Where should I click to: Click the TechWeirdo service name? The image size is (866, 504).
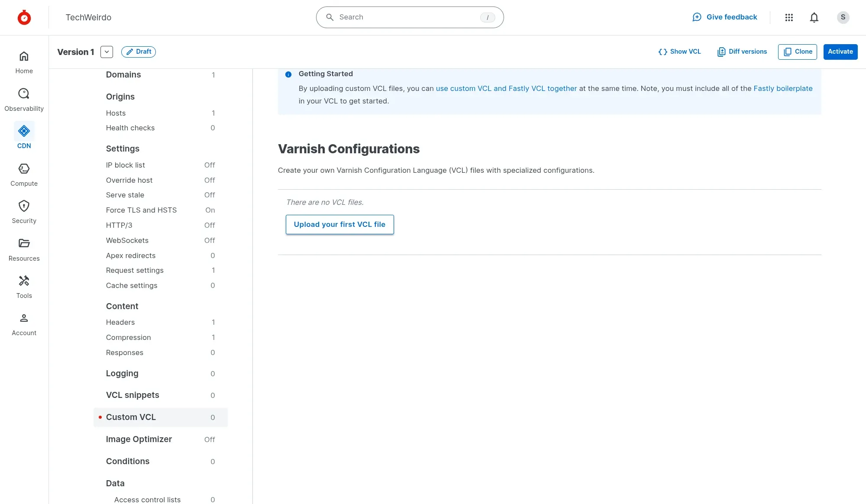point(88,17)
